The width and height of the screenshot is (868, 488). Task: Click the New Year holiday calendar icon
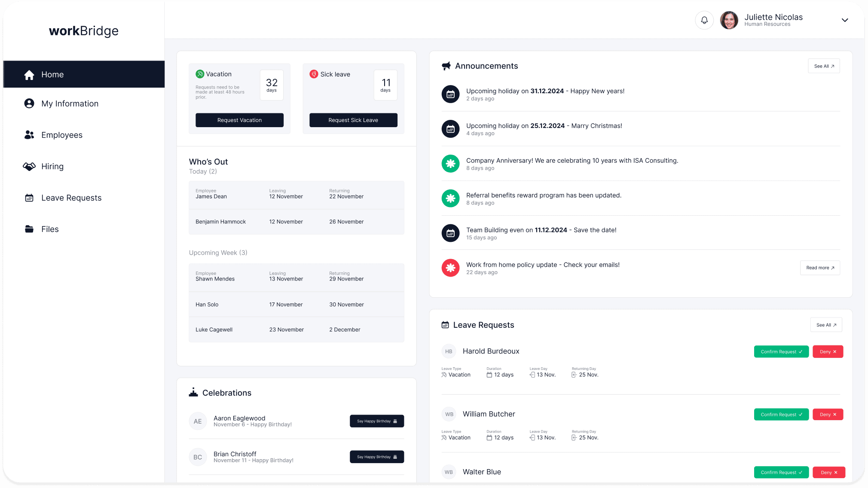coord(450,94)
